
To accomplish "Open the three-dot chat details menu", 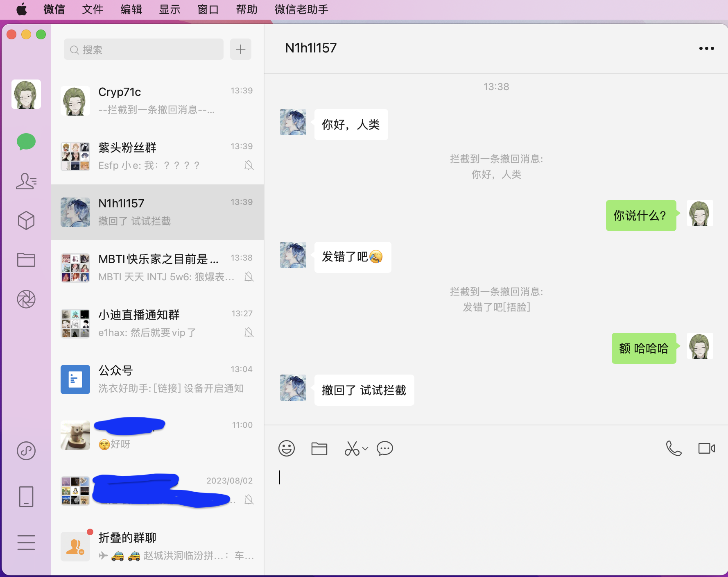I will click(x=706, y=48).
